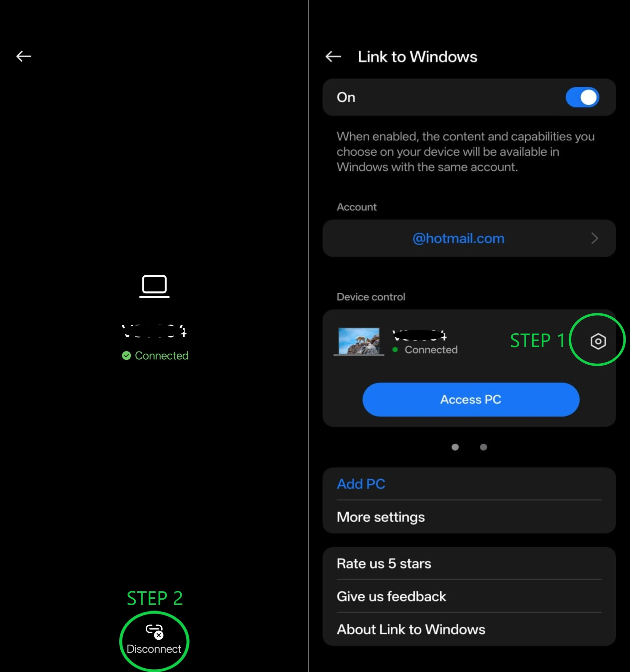This screenshot has width=630, height=672.
Task: Choose Rate us 5 stars
Action: click(x=469, y=564)
